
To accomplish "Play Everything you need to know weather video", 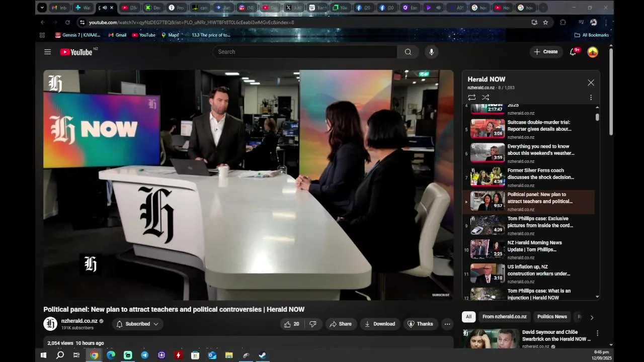I will pyautogui.click(x=528, y=153).
